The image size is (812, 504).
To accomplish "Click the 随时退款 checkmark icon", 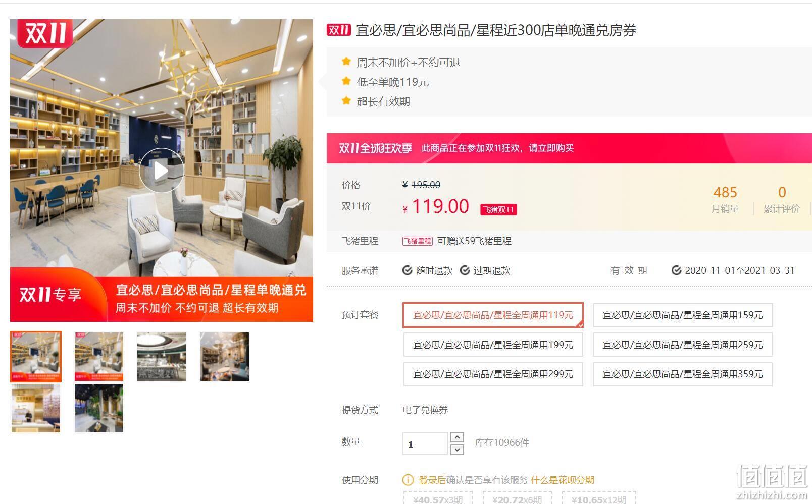I will pos(407,271).
